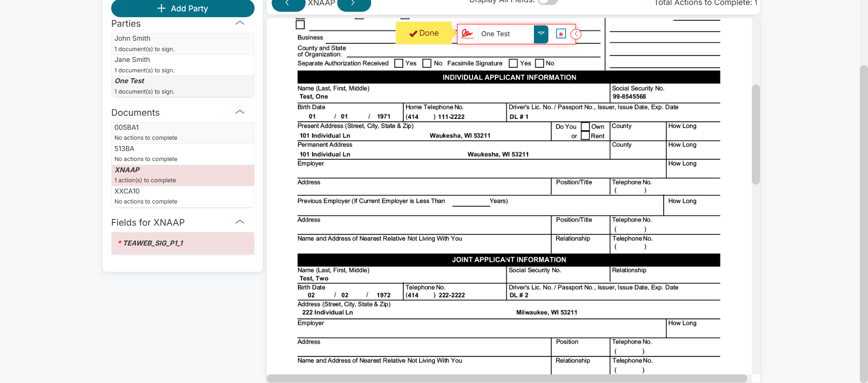The width and height of the screenshot is (868, 383).
Task: Check Yes for Separate Authorization Received
Action: (x=399, y=63)
